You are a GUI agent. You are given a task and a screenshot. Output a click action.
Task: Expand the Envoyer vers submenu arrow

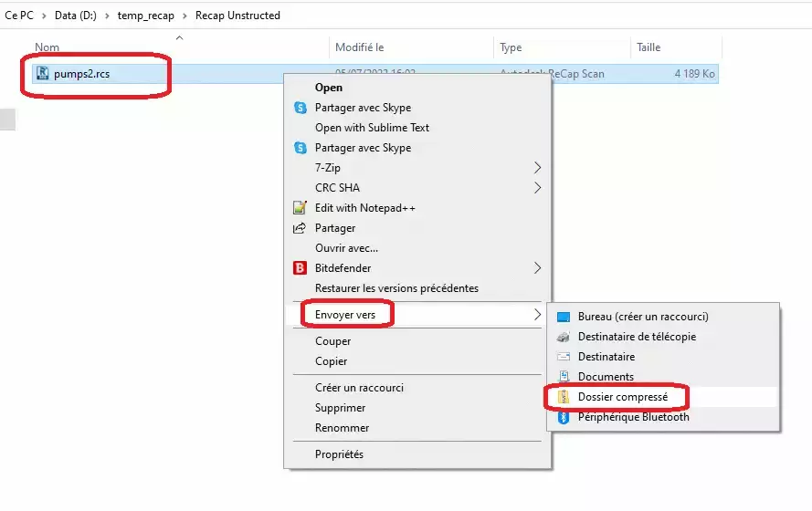click(x=537, y=315)
